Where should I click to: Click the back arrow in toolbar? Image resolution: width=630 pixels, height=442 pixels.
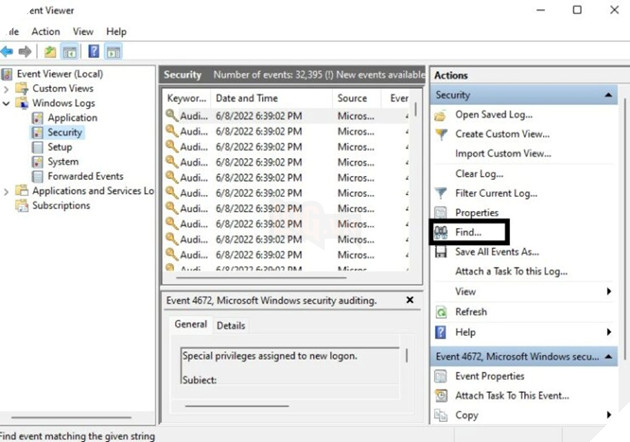pyautogui.click(x=7, y=51)
